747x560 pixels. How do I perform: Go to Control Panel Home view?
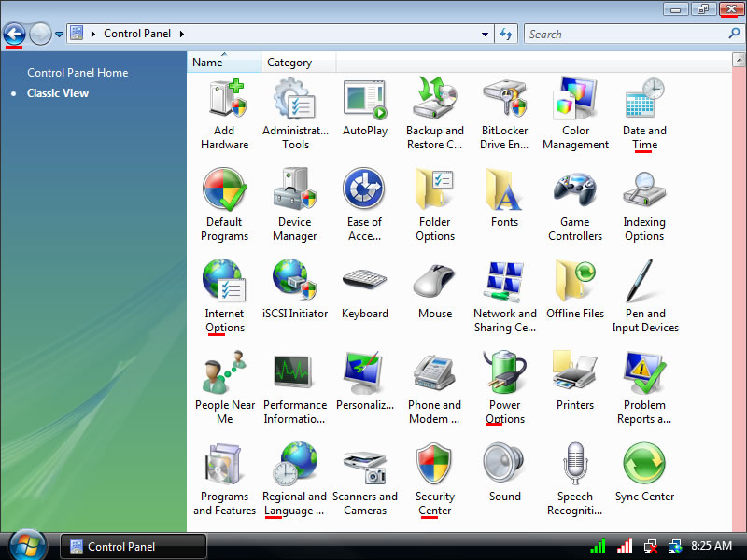pyautogui.click(x=78, y=73)
